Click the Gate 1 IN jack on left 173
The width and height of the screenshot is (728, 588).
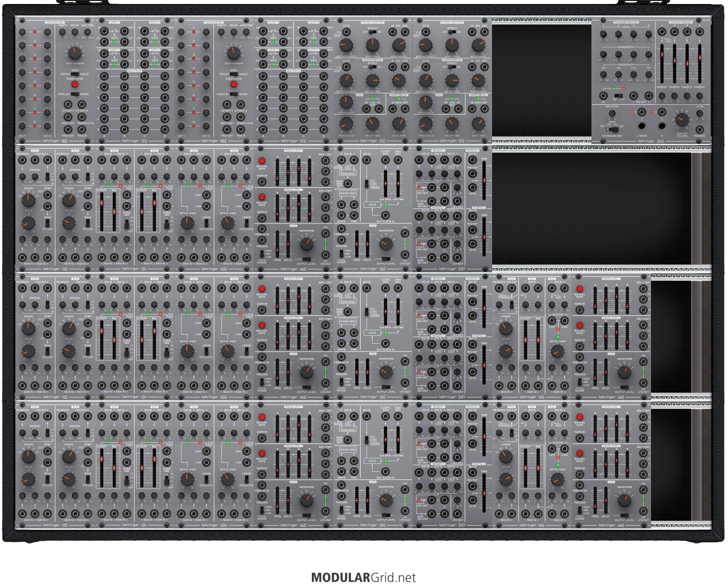click(x=104, y=32)
